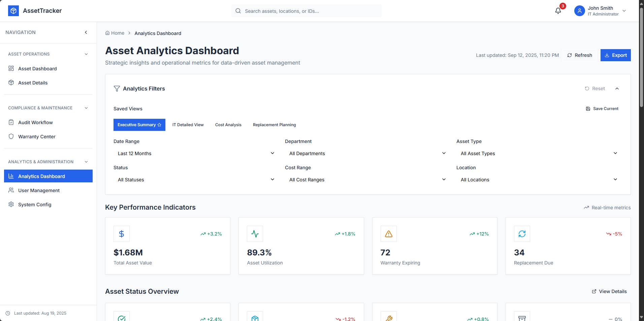Open Asset Details in sidebar
This screenshot has height=321, width=644.
(x=48, y=83)
